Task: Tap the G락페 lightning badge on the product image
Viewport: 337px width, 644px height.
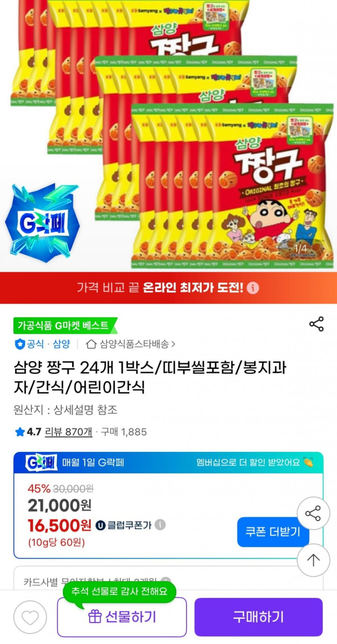Action: [x=42, y=223]
